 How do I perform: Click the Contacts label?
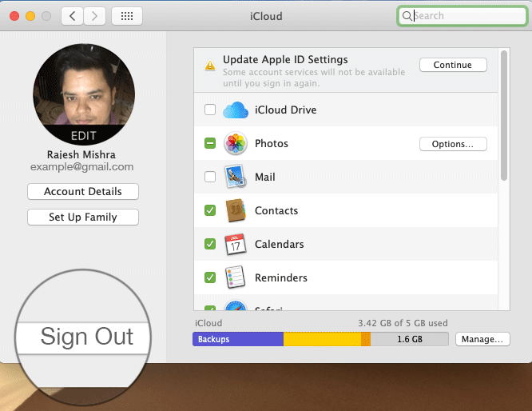pyautogui.click(x=276, y=210)
